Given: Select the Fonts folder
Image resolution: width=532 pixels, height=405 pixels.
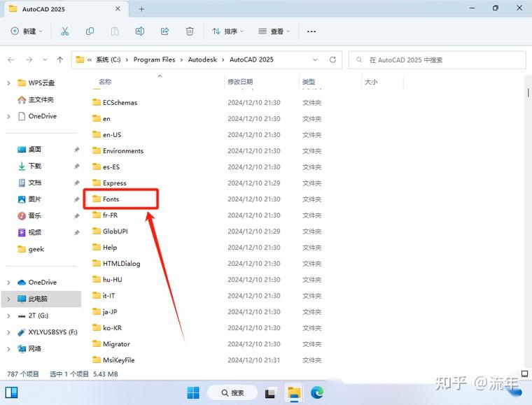Looking at the screenshot, I should (x=106, y=199).
